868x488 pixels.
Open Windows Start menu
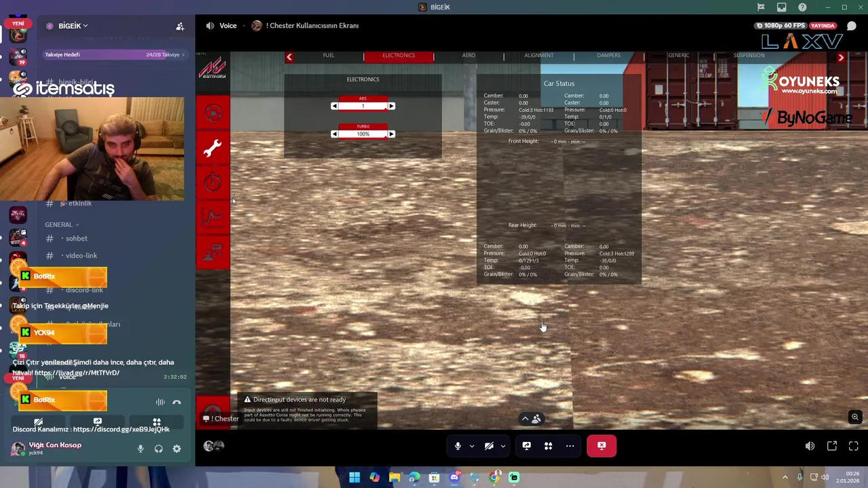tap(355, 478)
